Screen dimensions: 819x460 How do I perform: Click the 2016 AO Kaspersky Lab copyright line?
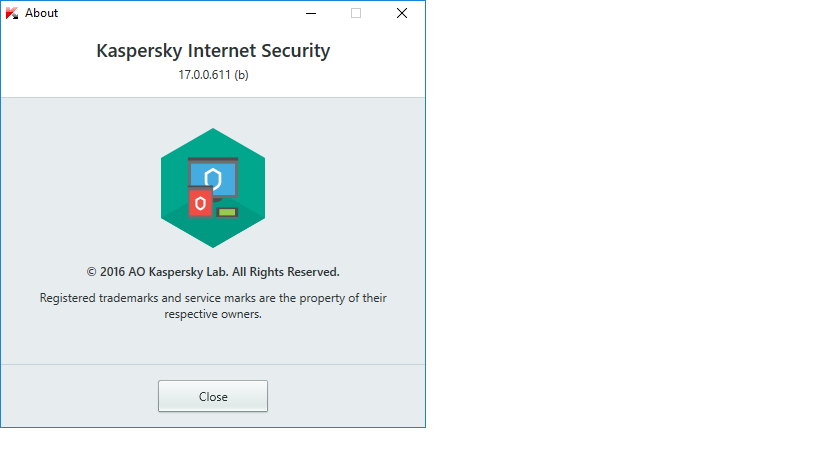click(213, 271)
